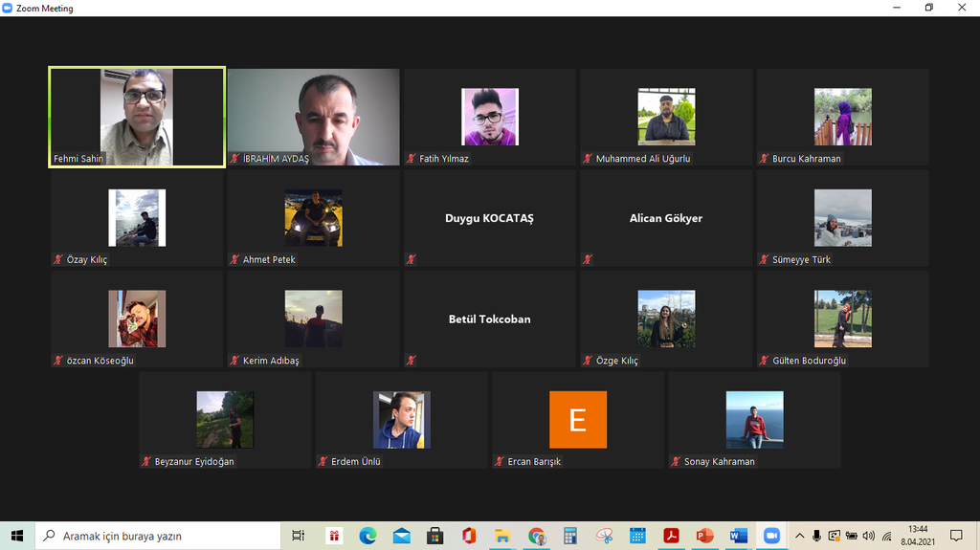Viewport: 980px width, 550px height.
Task: Click the Betül Tokcoban participant tile
Action: [x=489, y=319]
